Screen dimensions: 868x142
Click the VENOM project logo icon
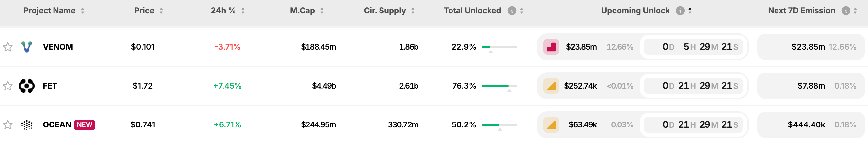(27, 47)
